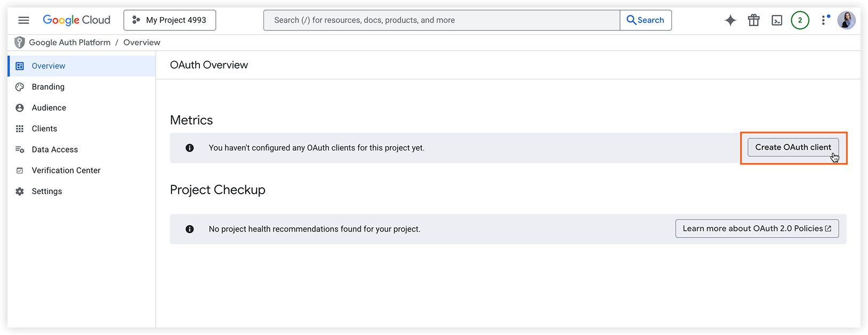Open Data Access in the sidebar
This screenshot has height=335, width=868.
click(x=82, y=149)
